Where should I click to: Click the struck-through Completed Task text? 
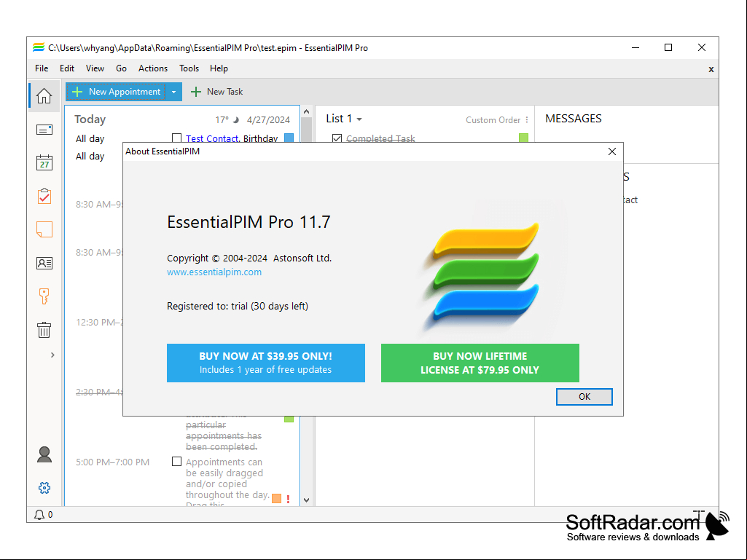380,138
